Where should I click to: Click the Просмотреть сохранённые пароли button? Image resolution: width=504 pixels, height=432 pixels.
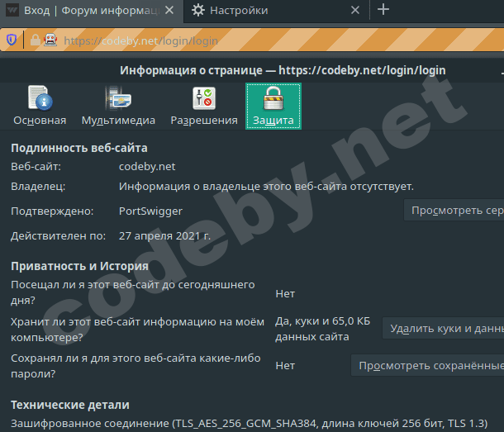point(427,365)
